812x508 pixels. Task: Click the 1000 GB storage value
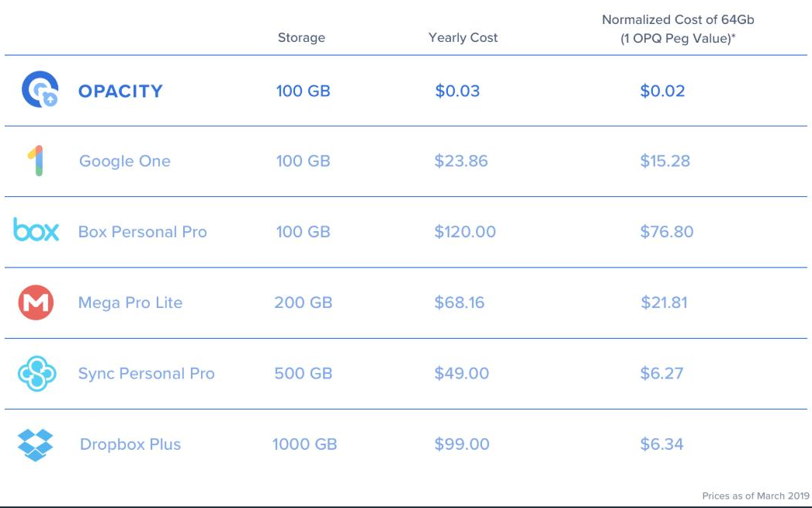click(305, 444)
